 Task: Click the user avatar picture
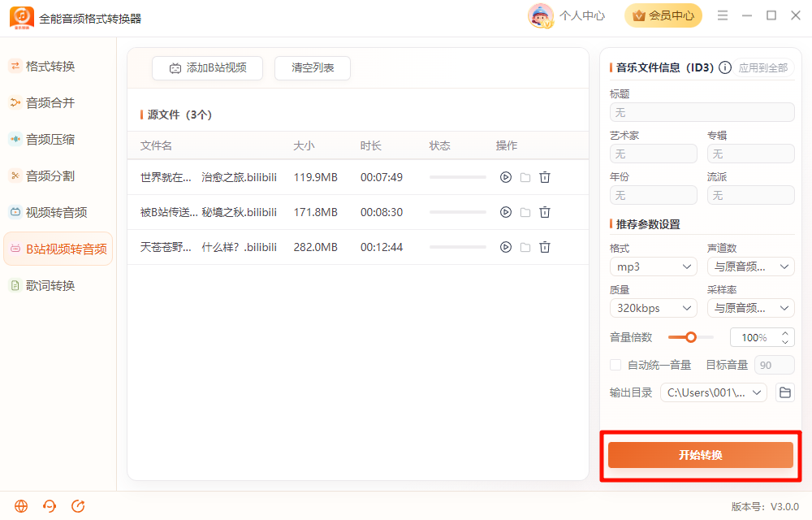tap(540, 15)
